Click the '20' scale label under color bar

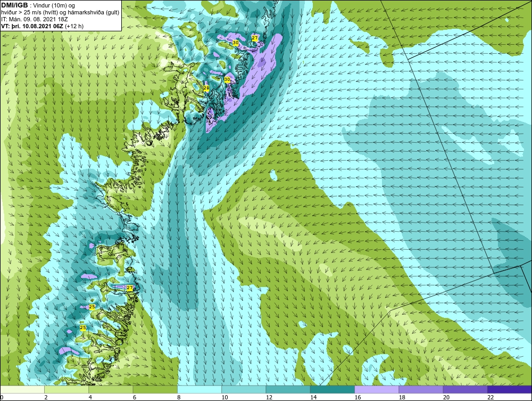[446, 397]
